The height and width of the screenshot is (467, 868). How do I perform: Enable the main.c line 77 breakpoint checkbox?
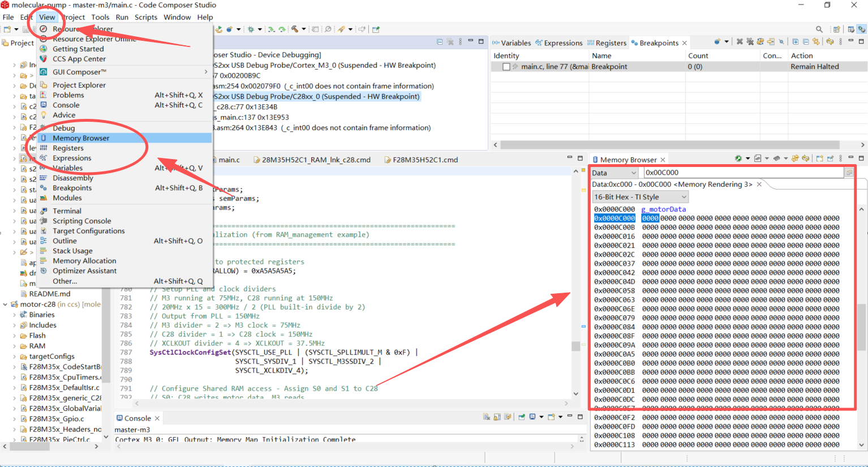pos(506,67)
